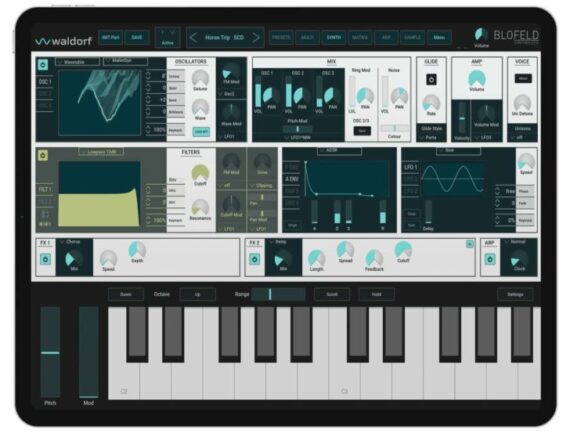Enable the FX 1 power button
Screen dimensions: 570x436
45,259
